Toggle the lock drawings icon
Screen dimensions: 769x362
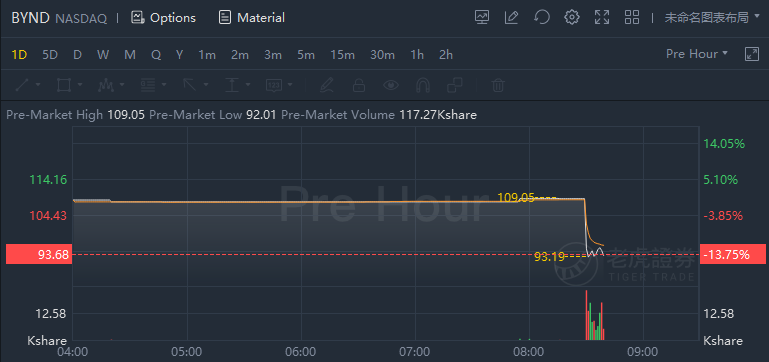359,85
